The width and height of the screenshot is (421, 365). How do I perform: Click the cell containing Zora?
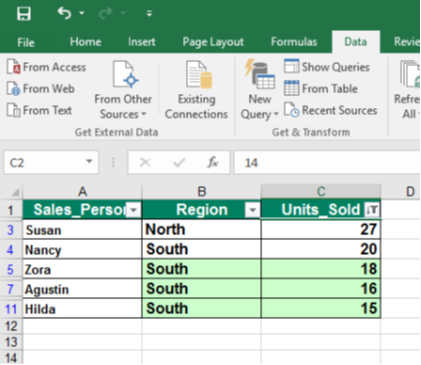82,269
